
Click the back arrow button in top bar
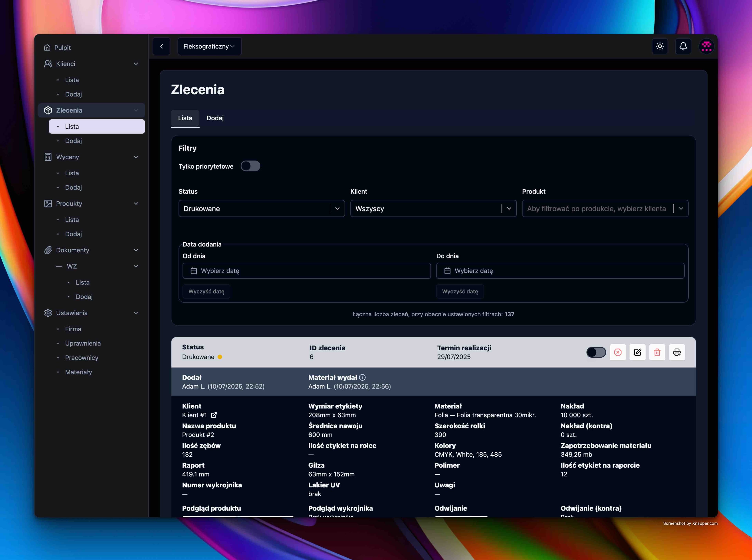click(x=161, y=46)
